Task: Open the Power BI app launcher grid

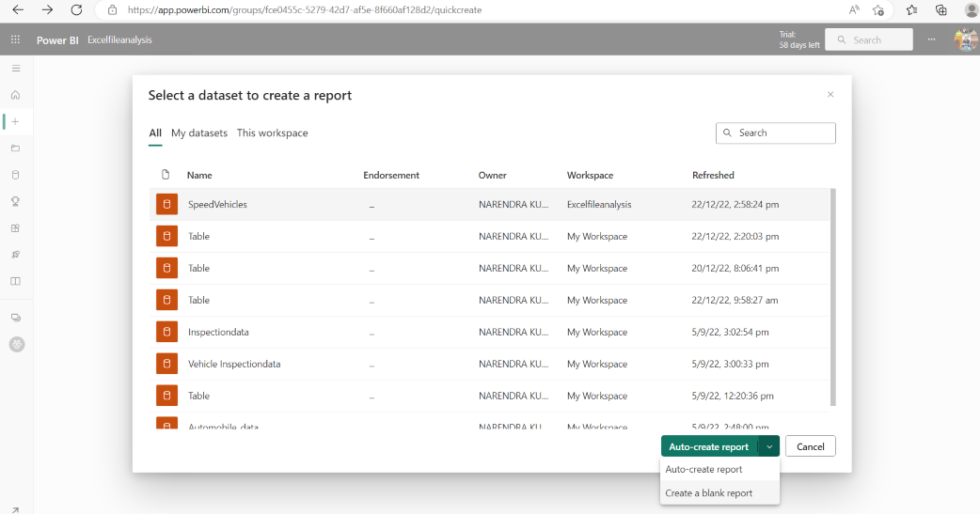Action: pos(15,40)
